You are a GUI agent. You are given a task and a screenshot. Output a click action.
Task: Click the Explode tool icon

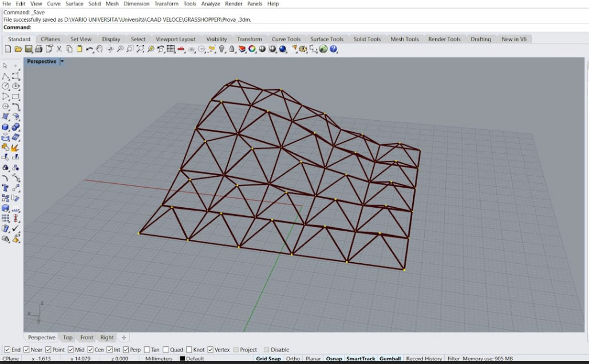(15, 148)
